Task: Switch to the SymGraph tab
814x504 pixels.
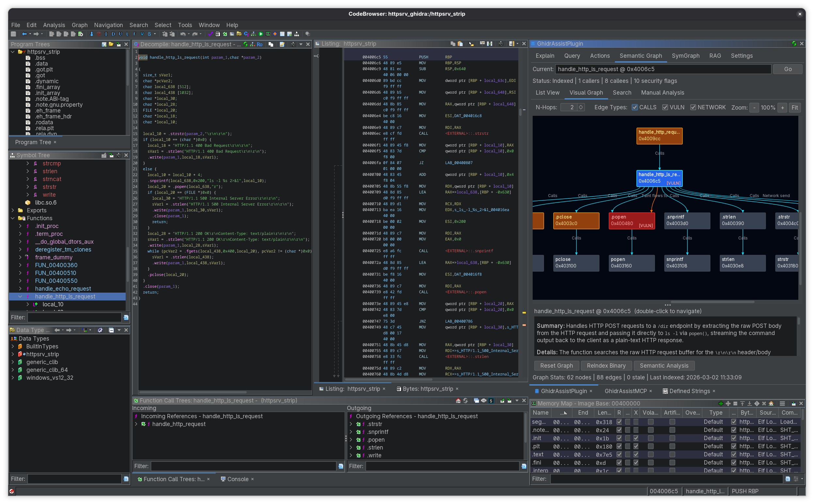Action: [x=685, y=56]
